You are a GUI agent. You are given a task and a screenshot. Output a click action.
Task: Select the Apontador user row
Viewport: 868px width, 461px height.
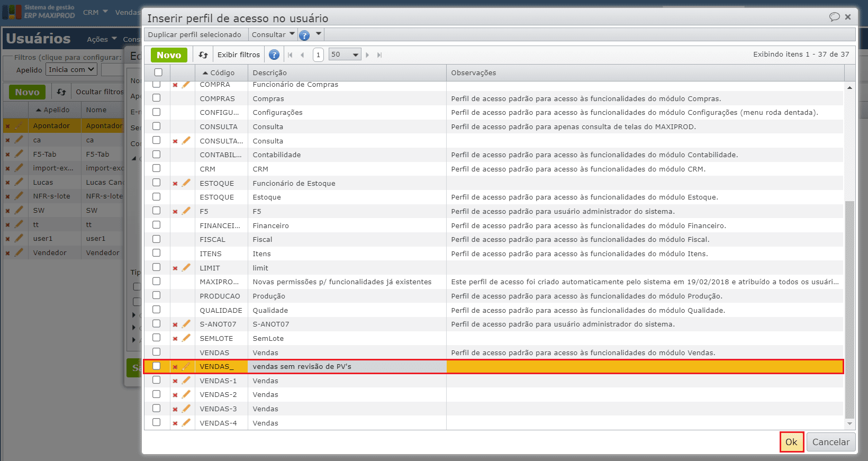[64, 126]
